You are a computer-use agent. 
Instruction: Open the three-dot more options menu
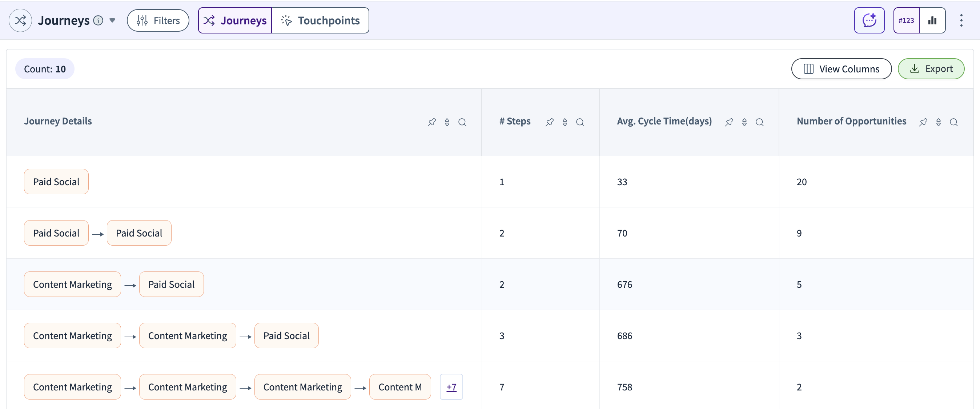pyautogui.click(x=961, y=20)
